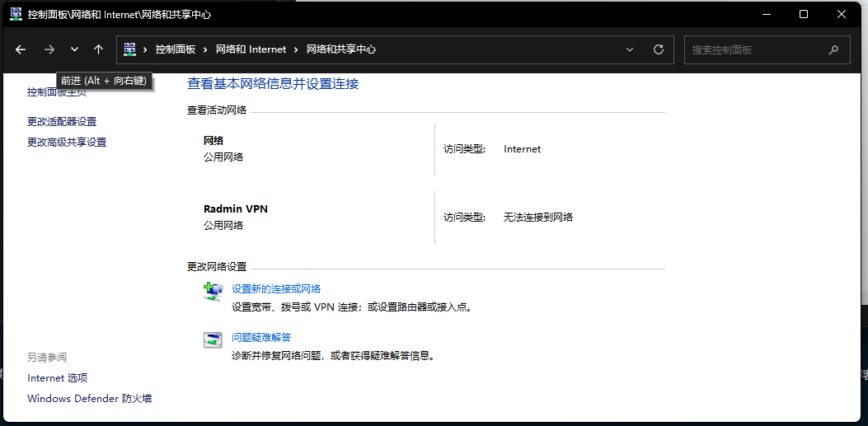
Task: Click 公用网络 under Radmin VPN
Action: coord(223,225)
